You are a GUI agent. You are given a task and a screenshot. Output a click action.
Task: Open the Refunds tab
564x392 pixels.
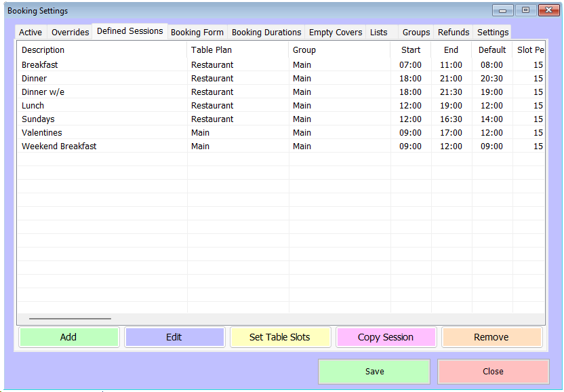point(454,33)
